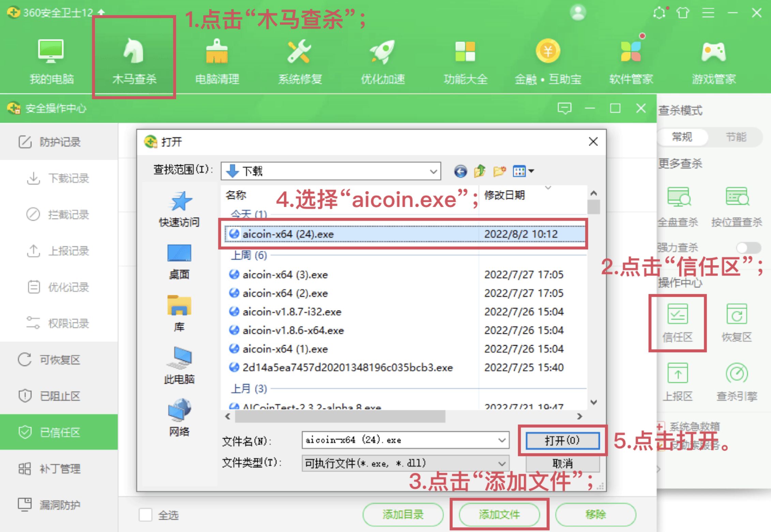Open the 恢复区 restore zone
Viewport: 771px width, 532px height.
[737, 323]
